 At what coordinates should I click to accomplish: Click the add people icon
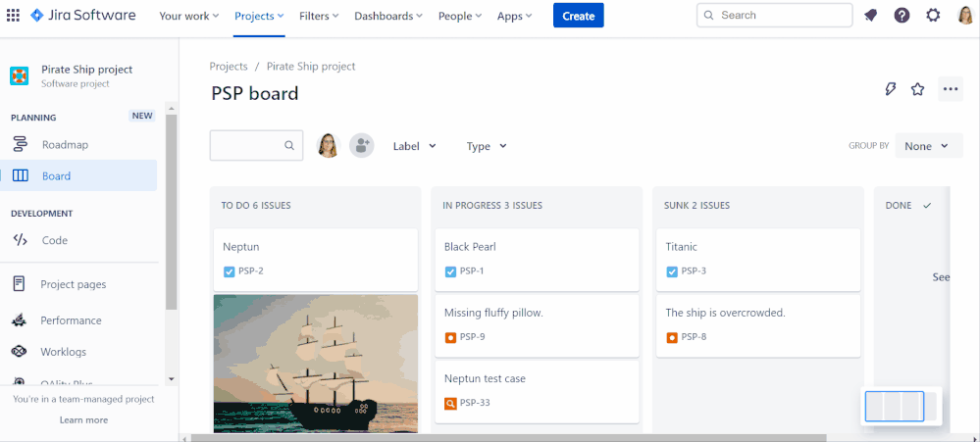[361, 145]
